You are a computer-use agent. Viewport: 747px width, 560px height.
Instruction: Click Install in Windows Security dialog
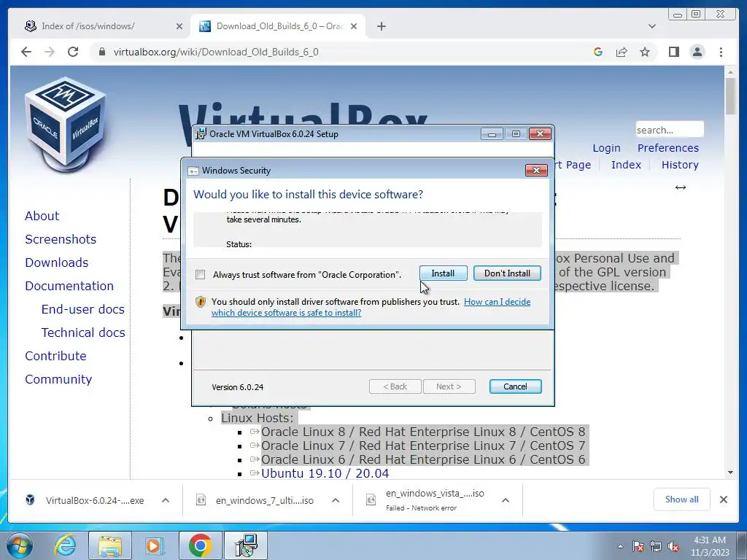click(443, 273)
